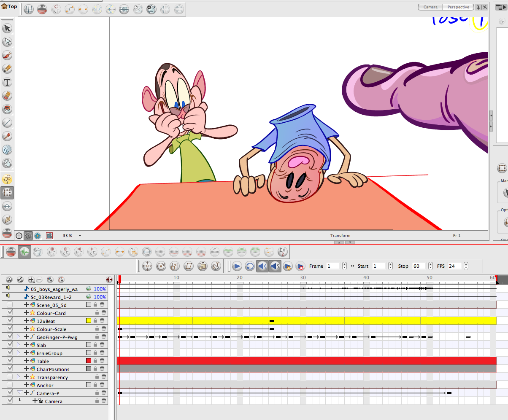Click the Top home view icon
508x420 pixels.
(9, 6)
